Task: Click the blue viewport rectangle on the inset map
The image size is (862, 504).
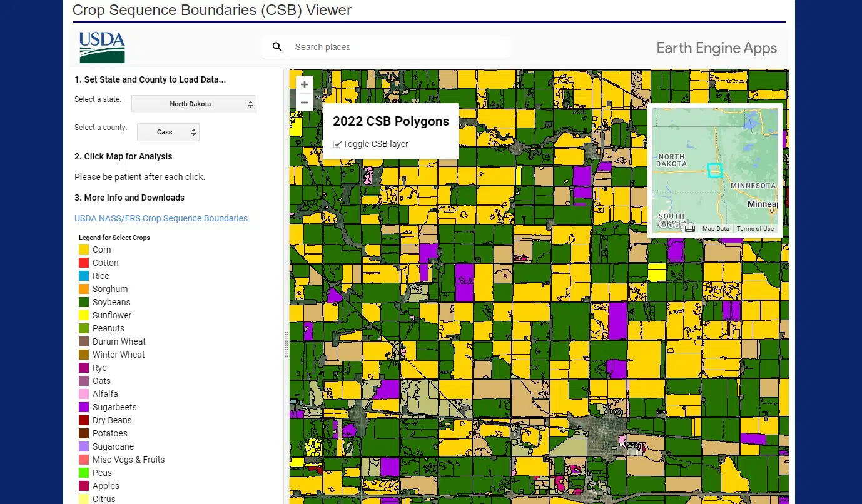Action: coord(715,169)
